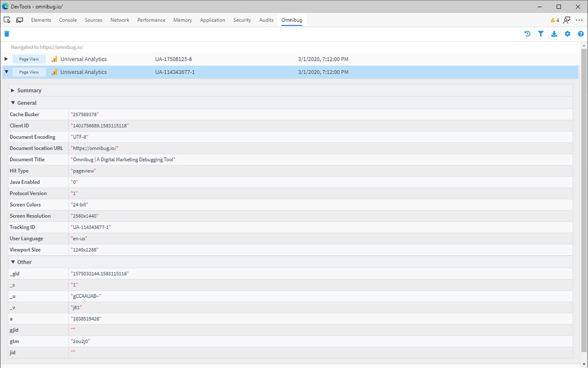Click the scrollbar up arrow
This screenshot has height=368, width=588.
pos(584,46)
